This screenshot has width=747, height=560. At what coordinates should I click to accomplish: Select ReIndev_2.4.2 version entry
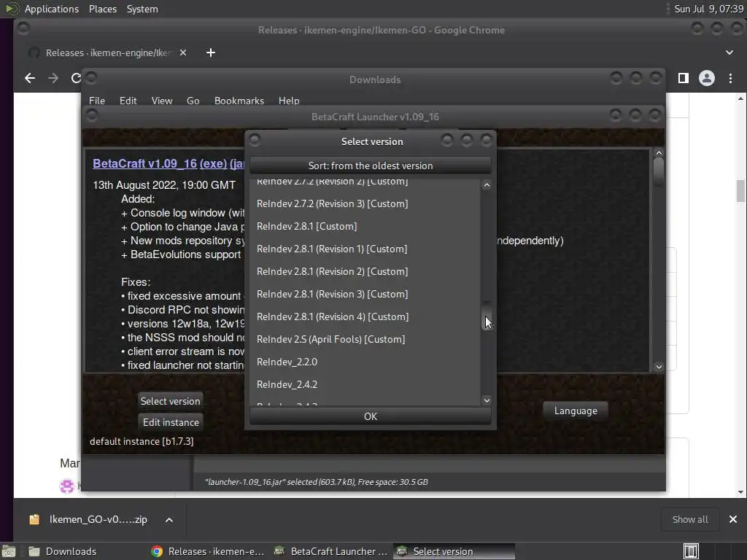pos(365,385)
